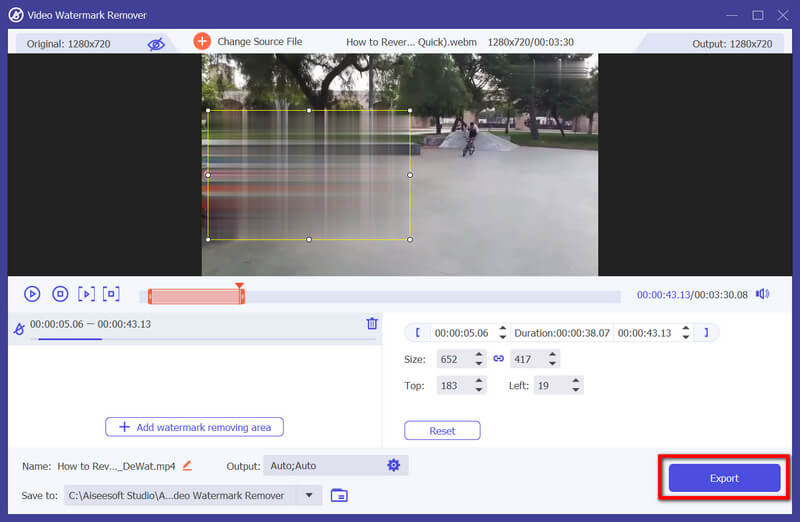
Task: Click the Play button
Action: point(32,294)
